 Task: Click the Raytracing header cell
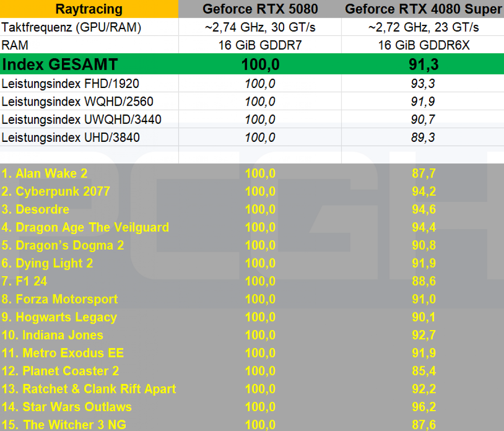coord(89,9)
